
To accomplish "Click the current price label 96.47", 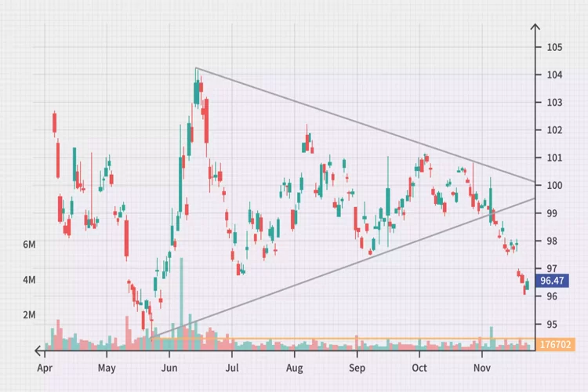I will point(552,281).
